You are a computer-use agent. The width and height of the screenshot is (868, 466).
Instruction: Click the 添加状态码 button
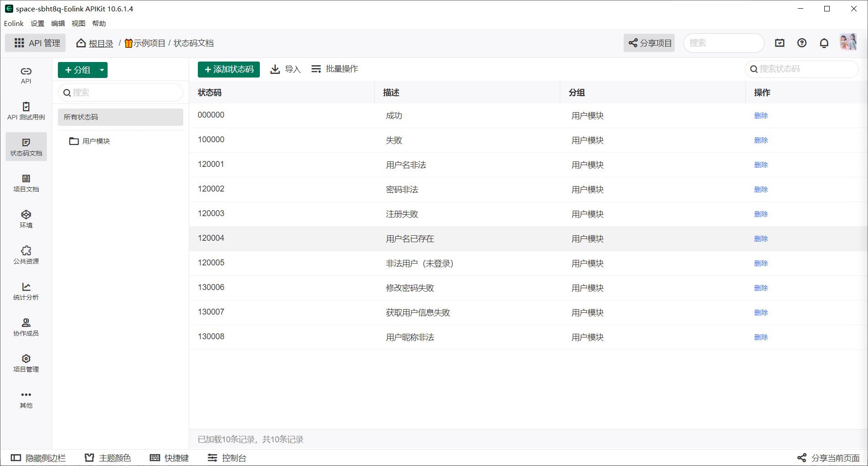pyautogui.click(x=229, y=69)
